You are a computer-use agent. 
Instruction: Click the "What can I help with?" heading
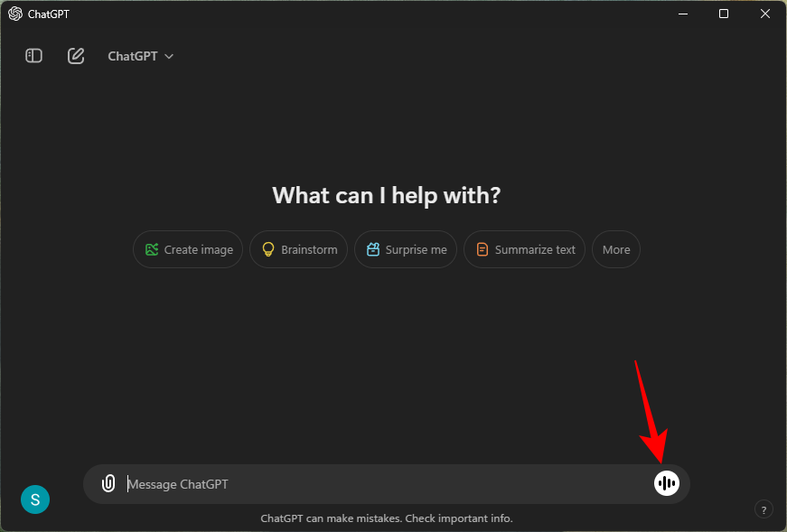386,195
